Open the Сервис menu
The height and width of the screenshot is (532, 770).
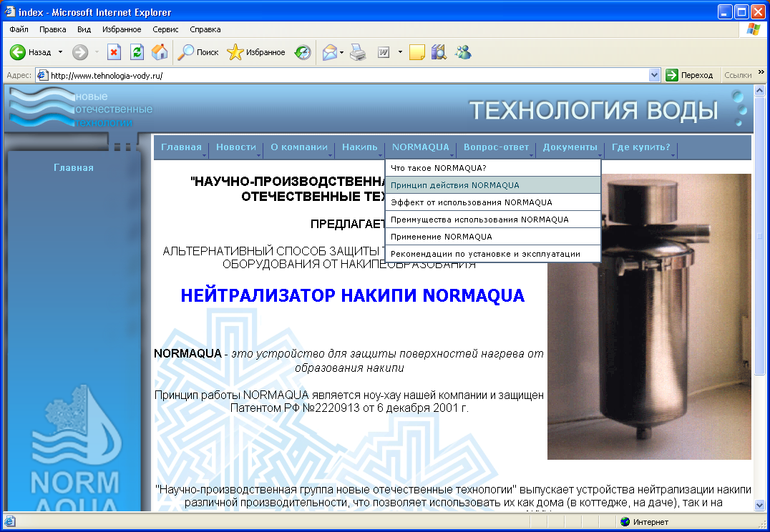[x=165, y=29]
